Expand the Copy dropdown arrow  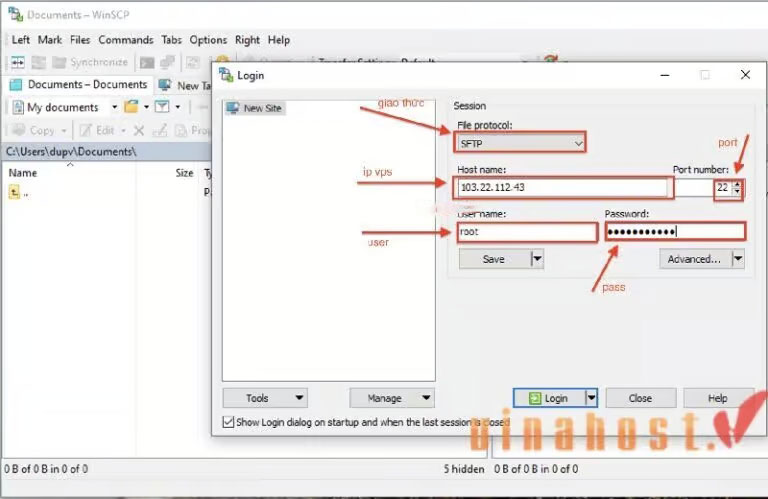tap(64, 131)
